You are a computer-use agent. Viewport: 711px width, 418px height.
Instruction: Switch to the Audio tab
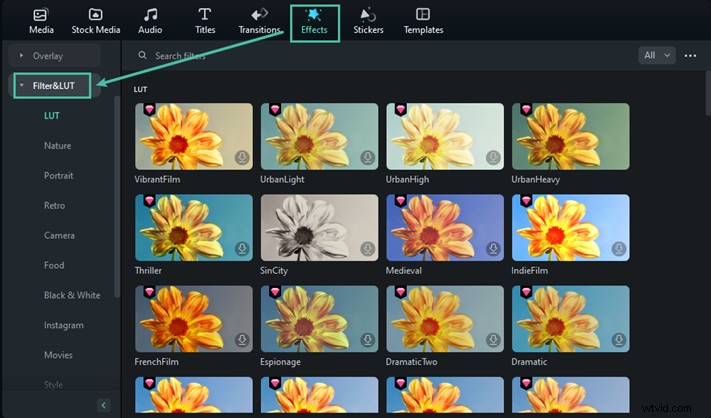click(150, 22)
